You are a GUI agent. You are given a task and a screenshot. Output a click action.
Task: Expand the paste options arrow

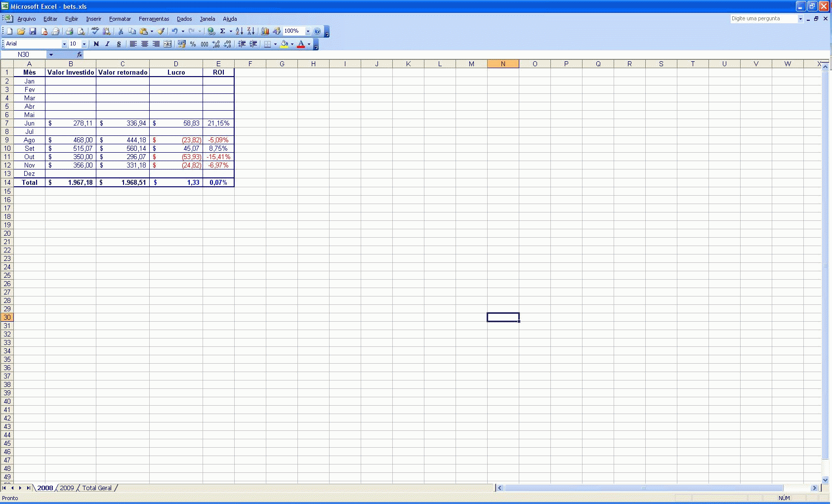click(x=152, y=31)
